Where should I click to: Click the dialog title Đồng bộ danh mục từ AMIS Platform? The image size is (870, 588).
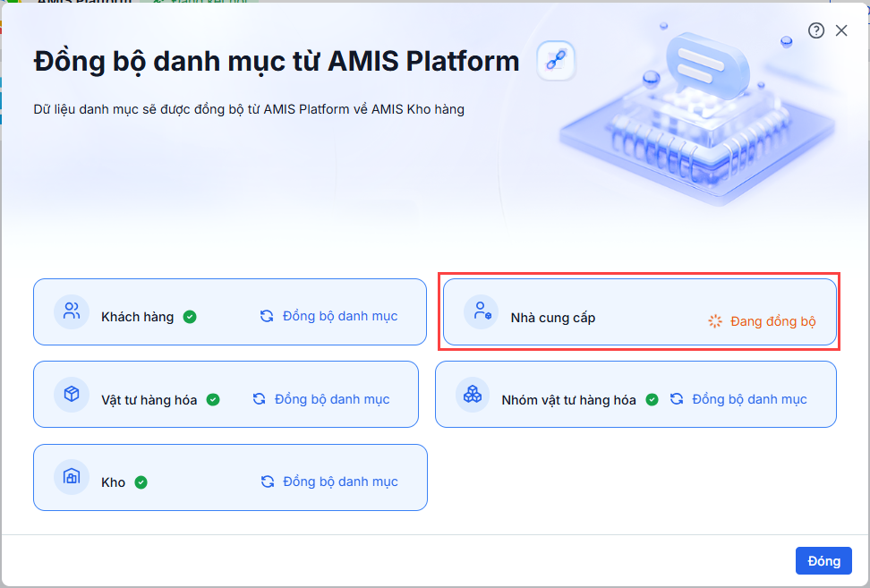tap(277, 61)
